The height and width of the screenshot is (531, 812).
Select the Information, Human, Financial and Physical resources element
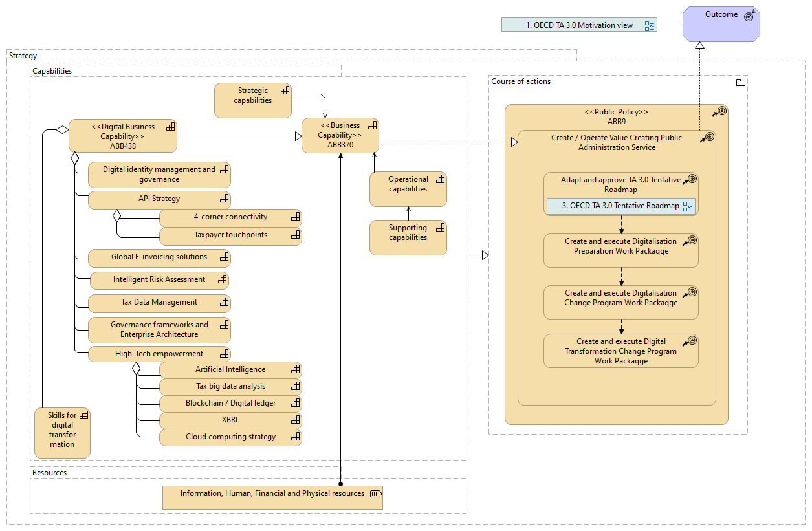click(272, 497)
